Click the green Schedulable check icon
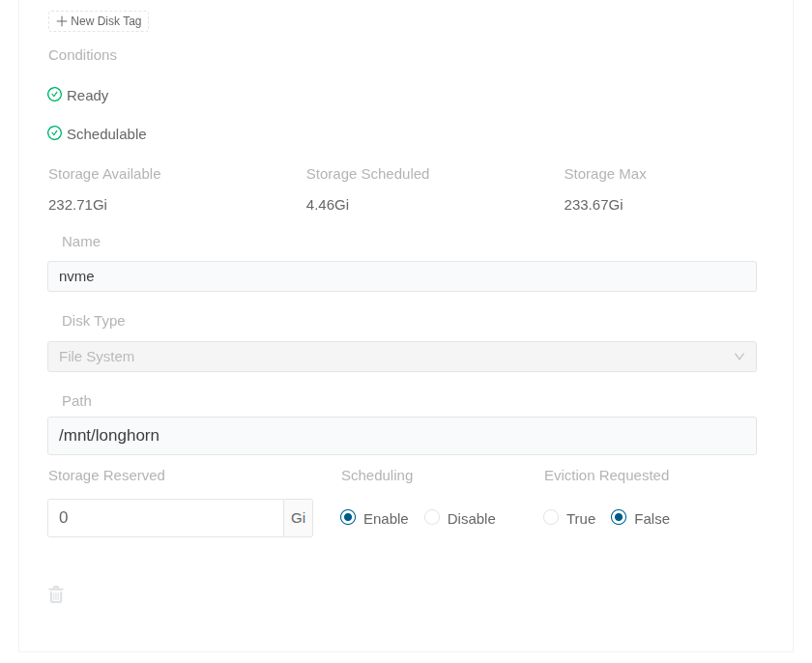 pos(54,133)
